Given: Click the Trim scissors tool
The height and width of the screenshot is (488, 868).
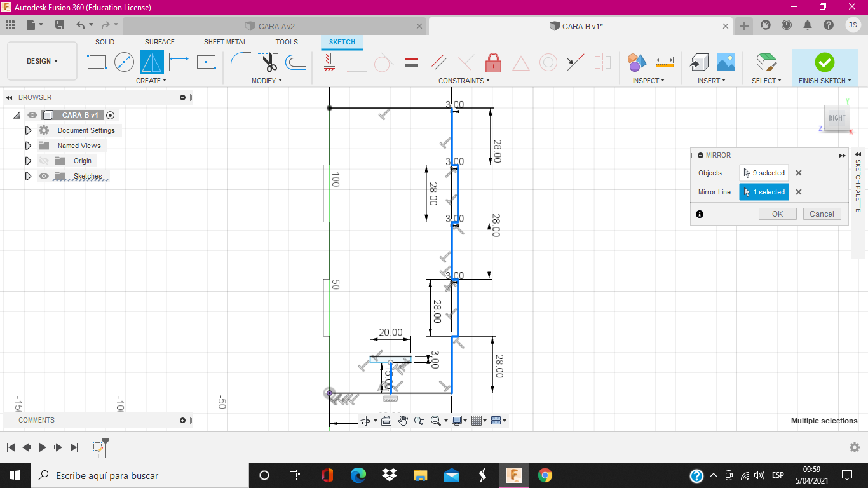Looking at the screenshot, I should click(x=269, y=62).
